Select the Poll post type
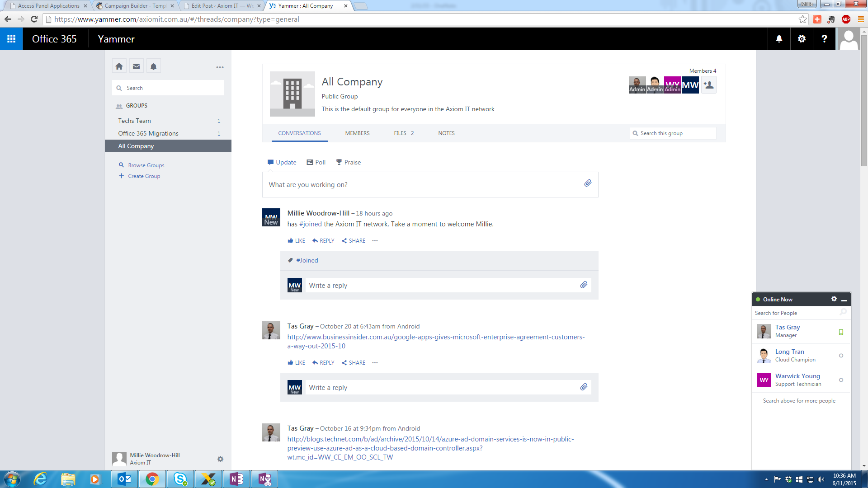Viewport: 868px width, 488px height. (x=316, y=162)
